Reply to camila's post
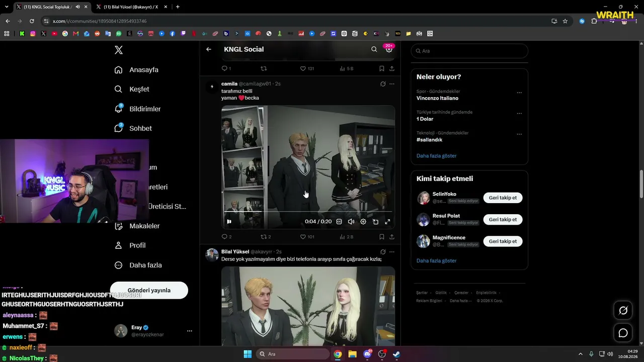Image resolution: width=644 pixels, height=362 pixels. coord(224,236)
